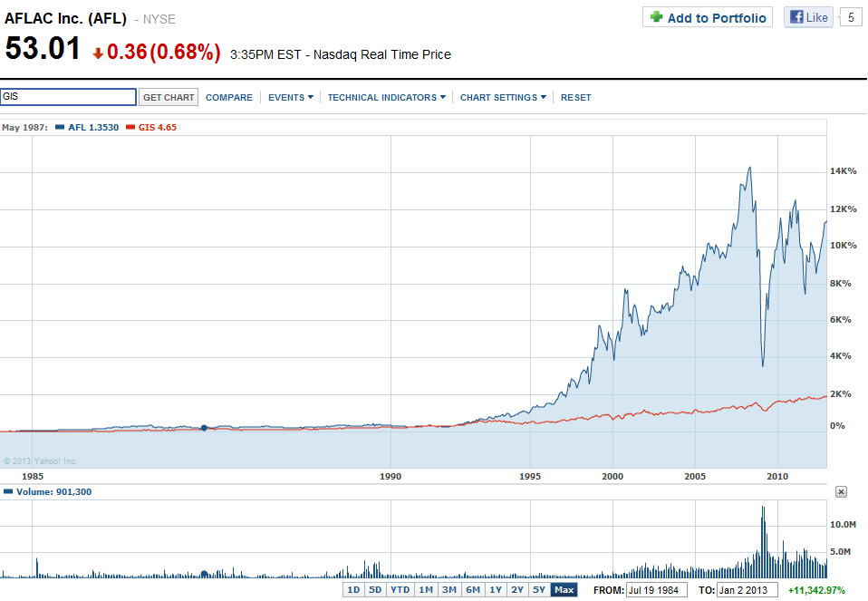Select the YTD time range
The width and height of the screenshot is (868, 601).
(x=400, y=590)
